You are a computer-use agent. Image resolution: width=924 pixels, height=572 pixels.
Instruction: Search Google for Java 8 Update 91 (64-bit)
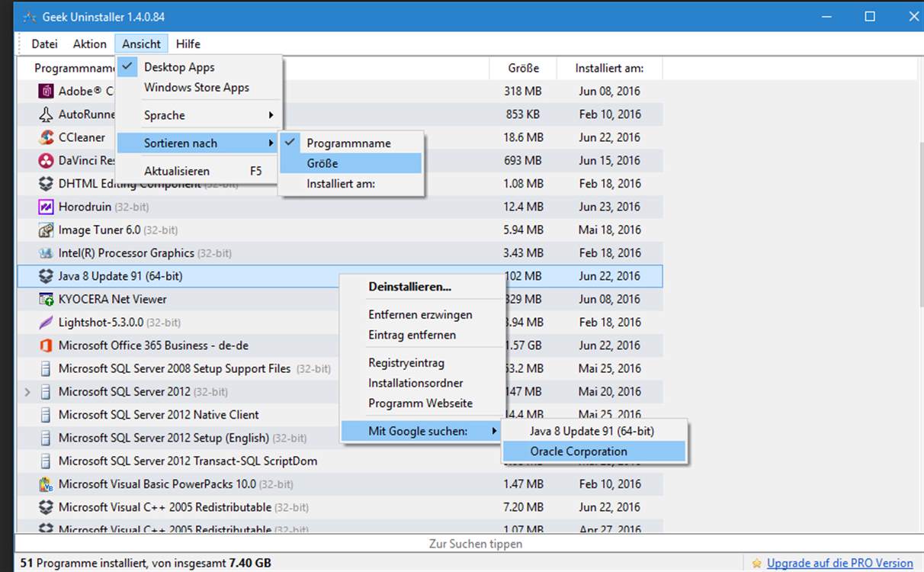594,431
